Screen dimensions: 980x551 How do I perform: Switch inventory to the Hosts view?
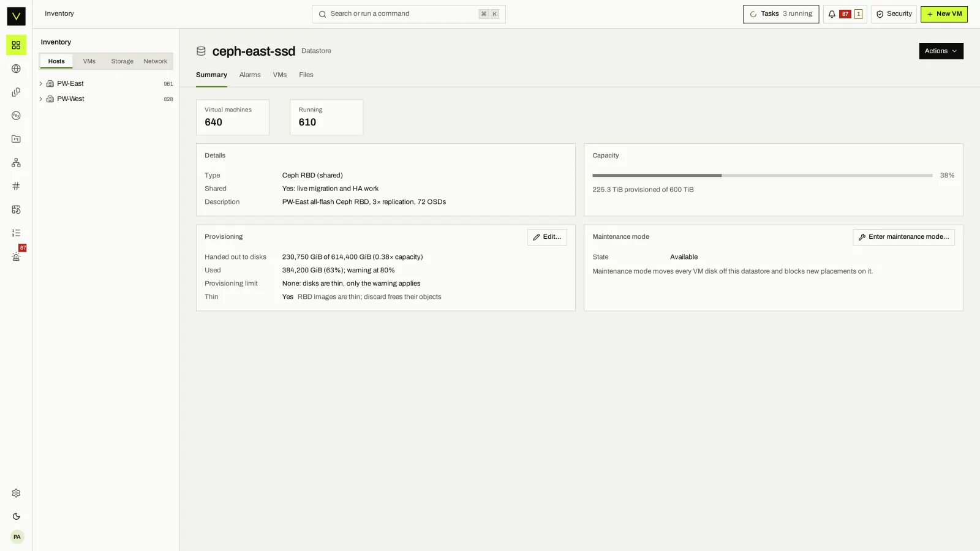click(x=56, y=61)
